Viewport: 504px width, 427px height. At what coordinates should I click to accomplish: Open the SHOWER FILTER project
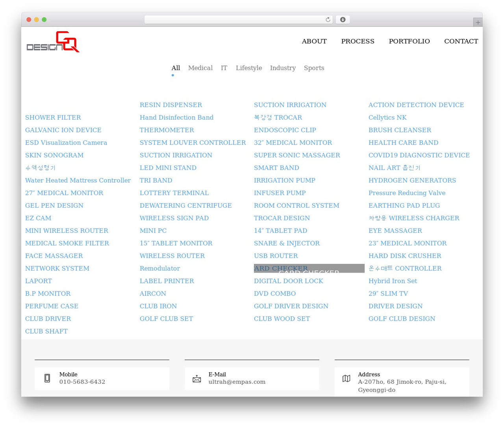tap(53, 117)
